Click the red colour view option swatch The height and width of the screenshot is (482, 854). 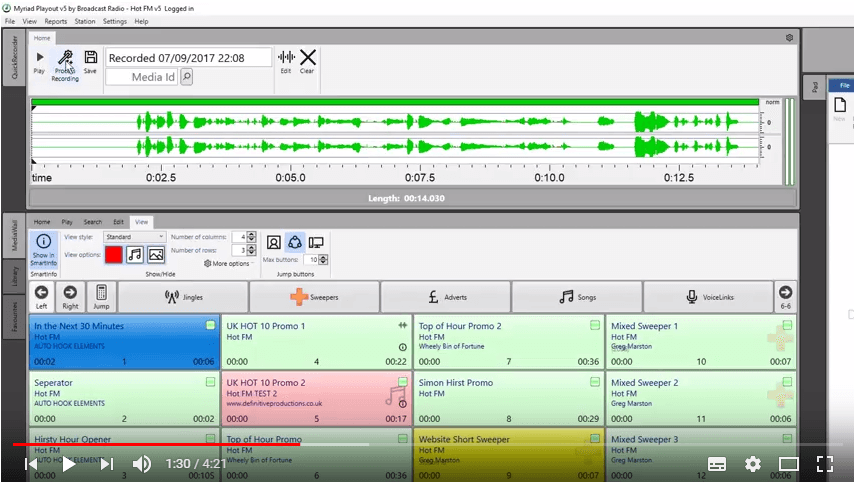(x=113, y=255)
